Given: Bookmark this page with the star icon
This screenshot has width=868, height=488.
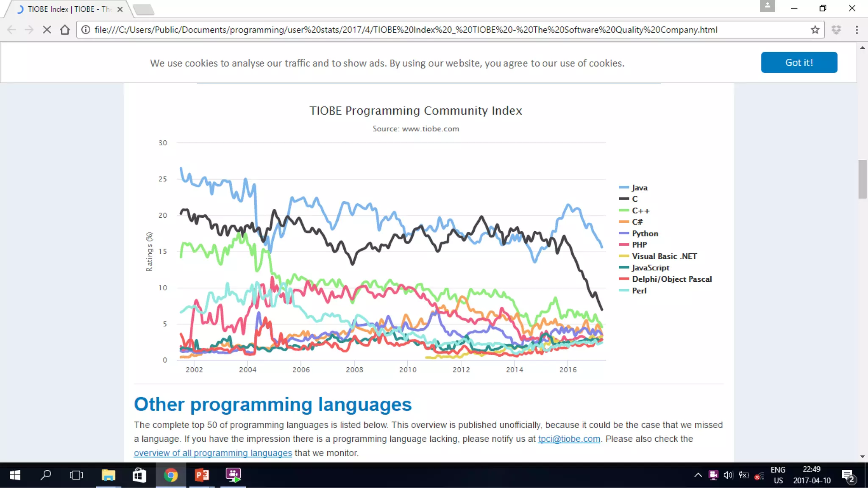Looking at the screenshot, I should pyautogui.click(x=815, y=30).
